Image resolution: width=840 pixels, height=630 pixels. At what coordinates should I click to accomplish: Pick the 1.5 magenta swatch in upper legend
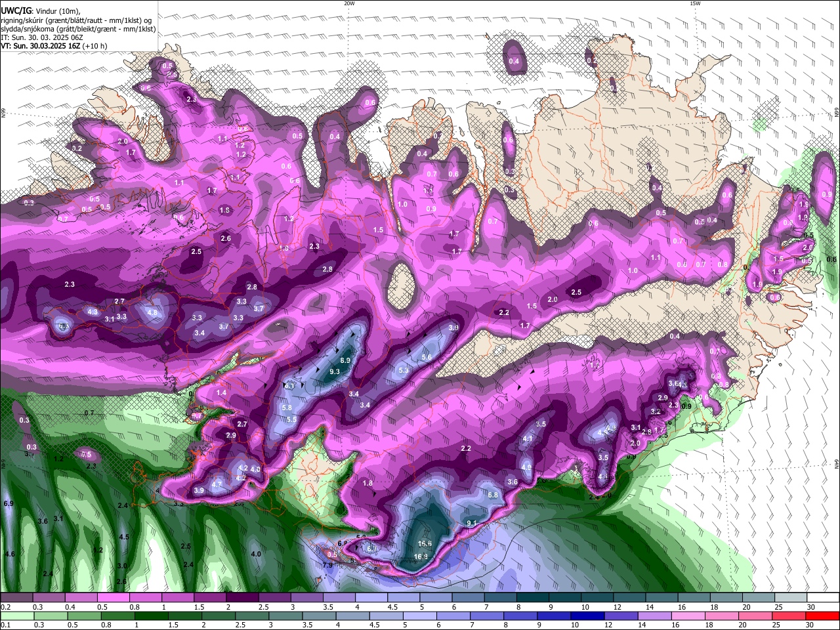pos(211,598)
